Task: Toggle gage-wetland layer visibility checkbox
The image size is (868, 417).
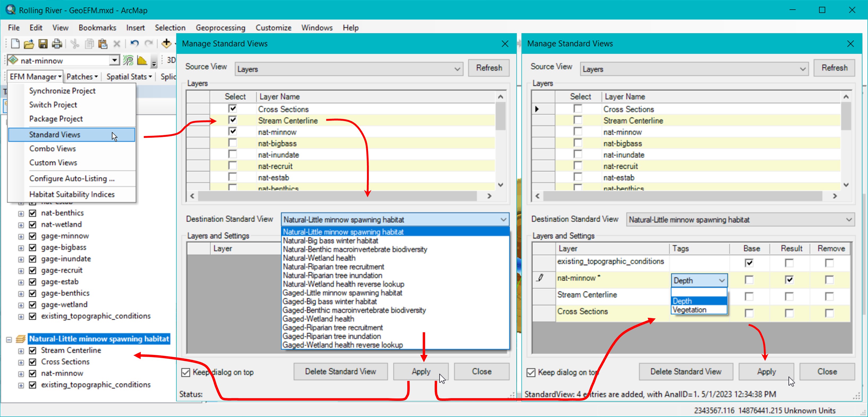Action: click(x=33, y=305)
